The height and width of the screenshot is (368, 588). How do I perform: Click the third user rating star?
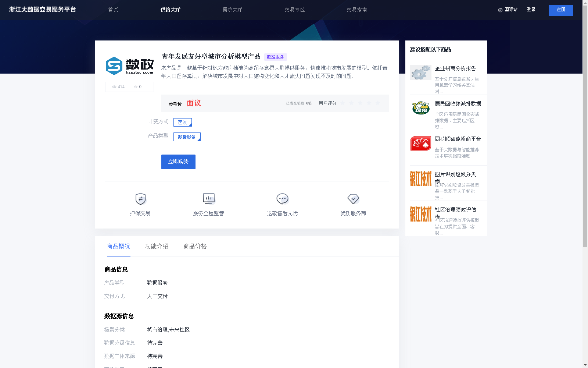(360, 103)
